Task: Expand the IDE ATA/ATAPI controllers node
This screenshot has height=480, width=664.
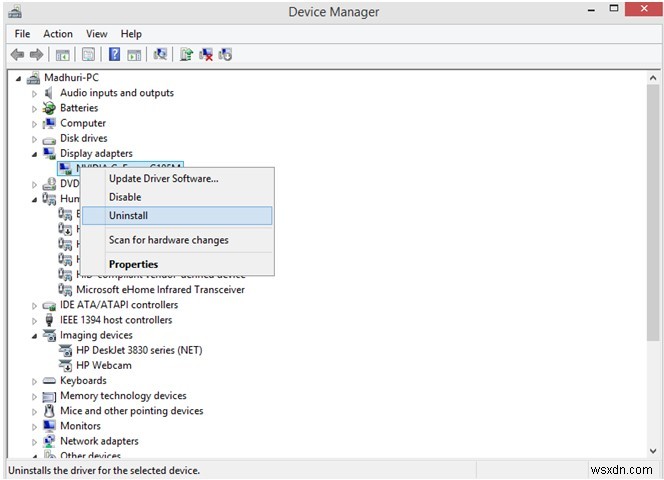Action: [x=34, y=305]
